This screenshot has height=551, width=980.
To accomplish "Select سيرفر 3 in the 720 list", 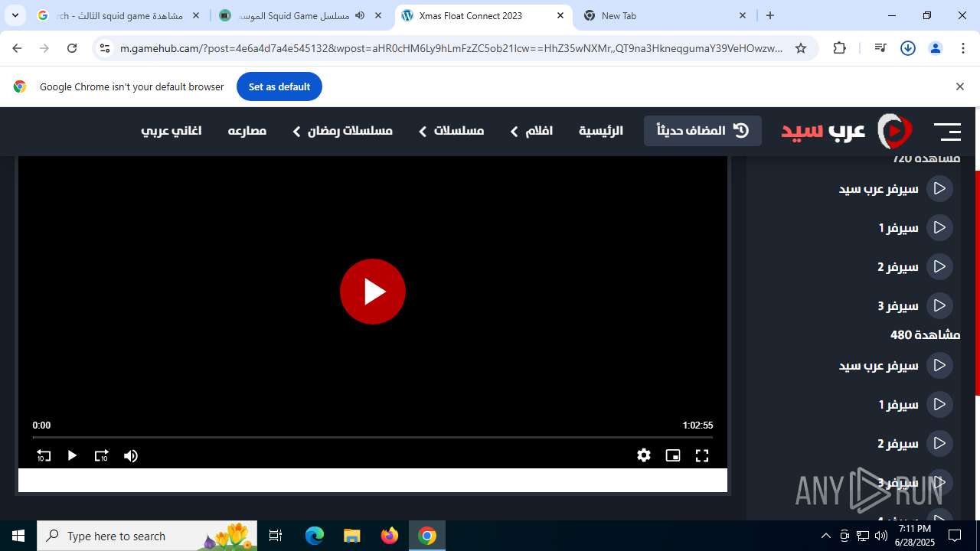I will 916,305.
